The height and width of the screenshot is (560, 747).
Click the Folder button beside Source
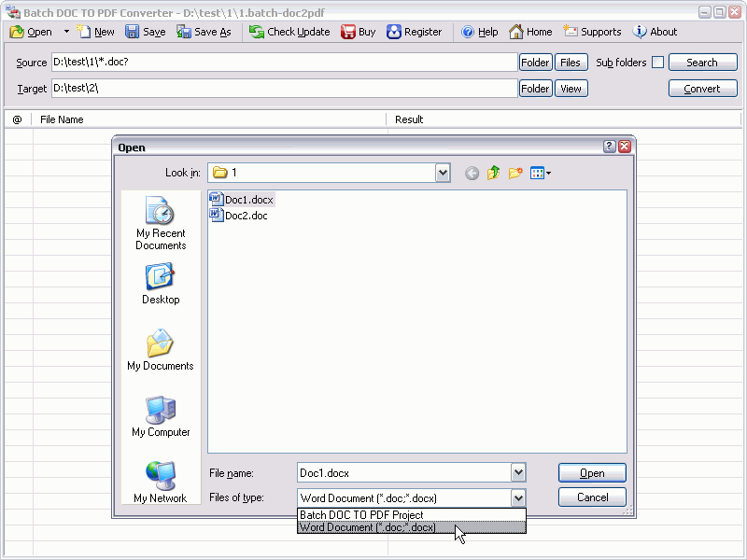click(535, 63)
